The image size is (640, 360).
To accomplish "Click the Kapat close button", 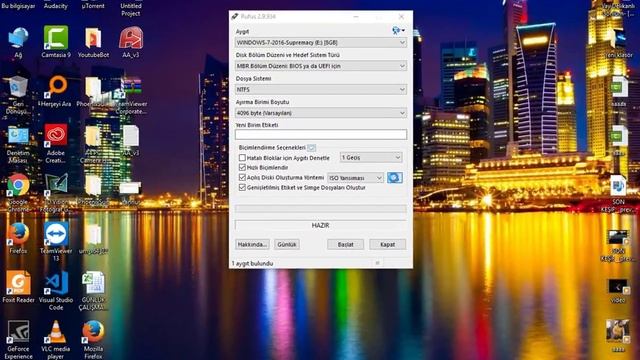I will [x=387, y=244].
